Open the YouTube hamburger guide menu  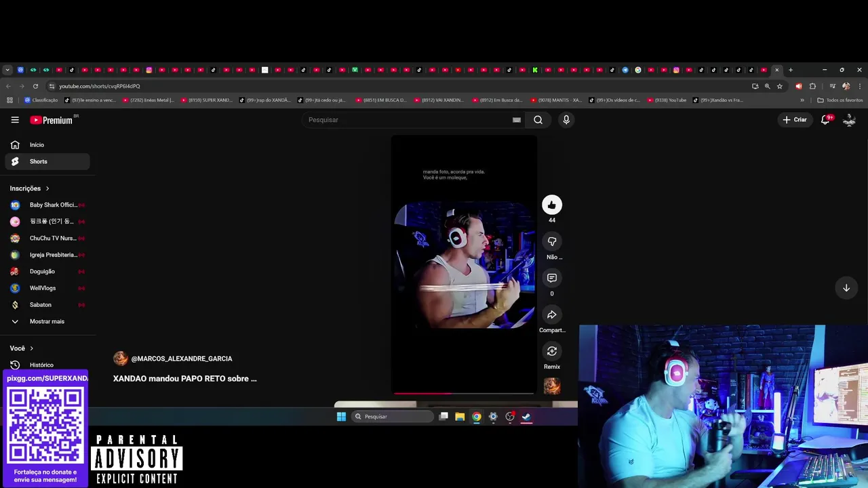(x=15, y=120)
